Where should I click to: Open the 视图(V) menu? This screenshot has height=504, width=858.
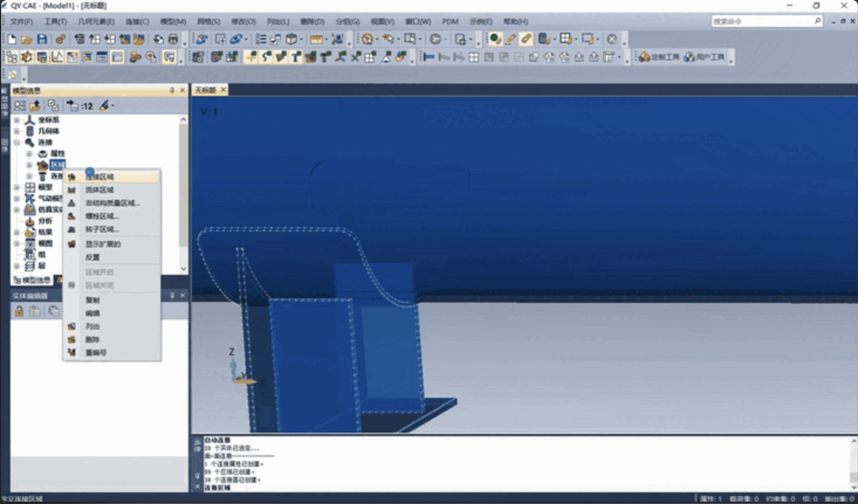[x=382, y=22]
